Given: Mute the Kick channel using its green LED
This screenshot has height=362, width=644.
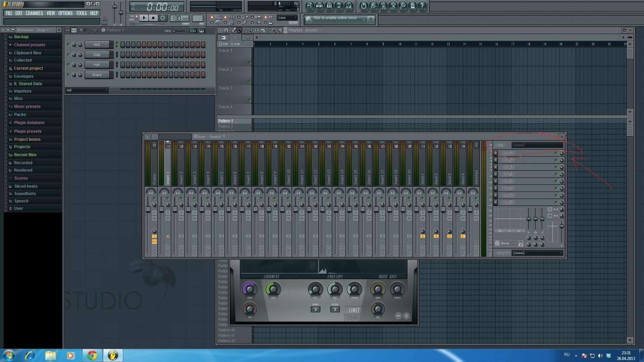Looking at the screenshot, I should [68, 45].
